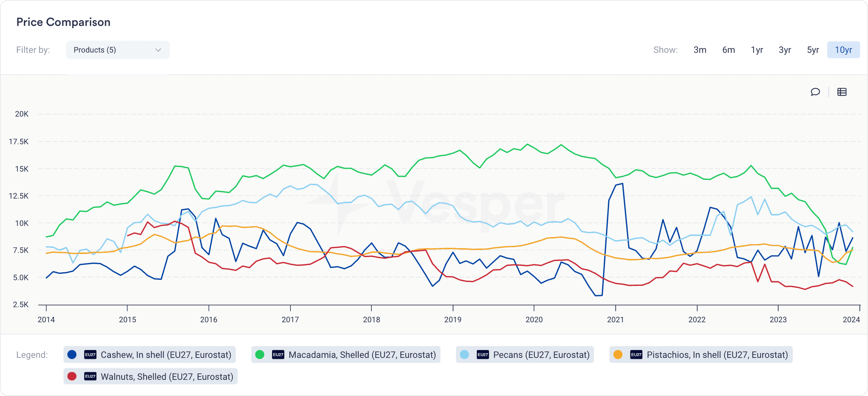The height and width of the screenshot is (396, 868).
Task: Expand the Products filter dropdown
Action: pyautogui.click(x=116, y=50)
